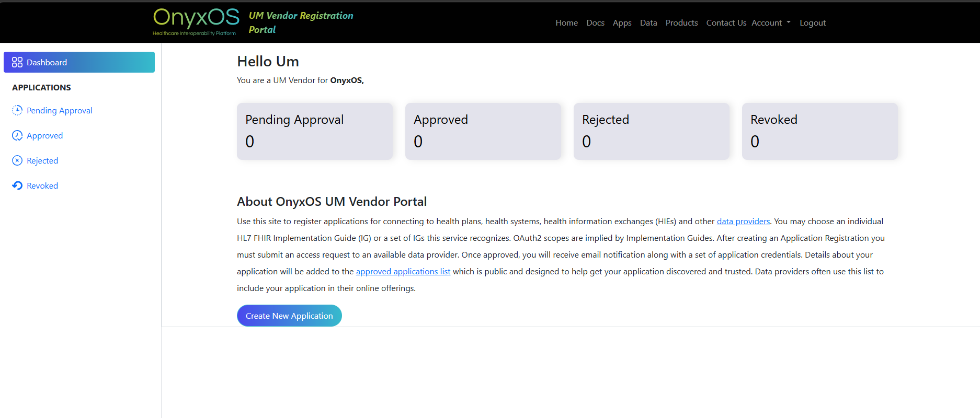The height and width of the screenshot is (418, 980).
Task: Open Docs in top navigation
Action: (595, 22)
